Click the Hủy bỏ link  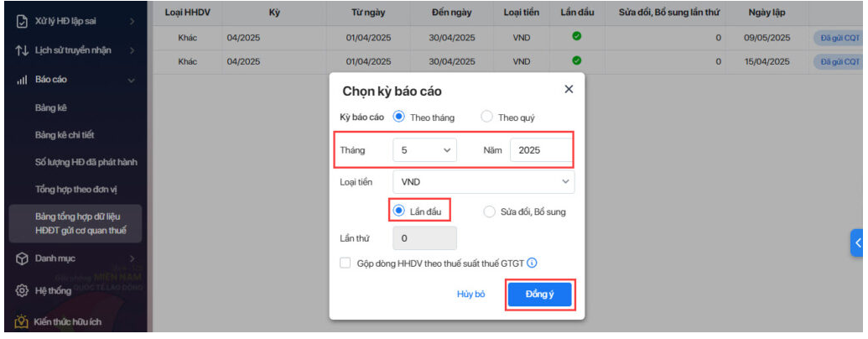click(470, 295)
